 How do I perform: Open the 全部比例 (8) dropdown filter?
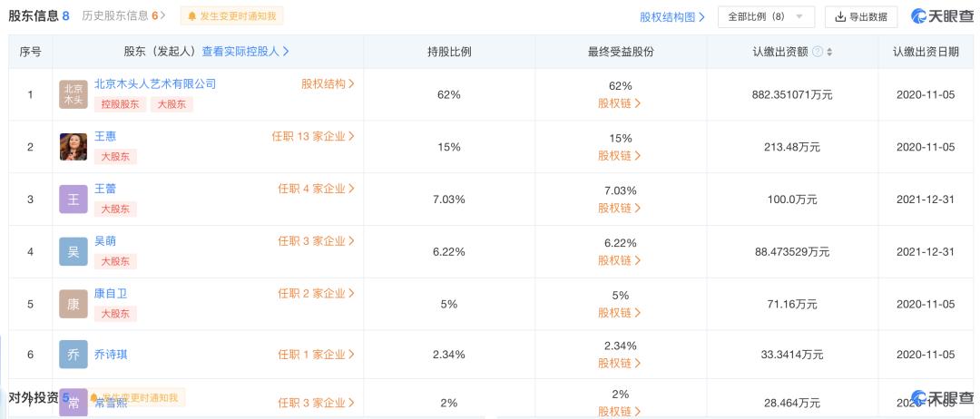click(766, 17)
